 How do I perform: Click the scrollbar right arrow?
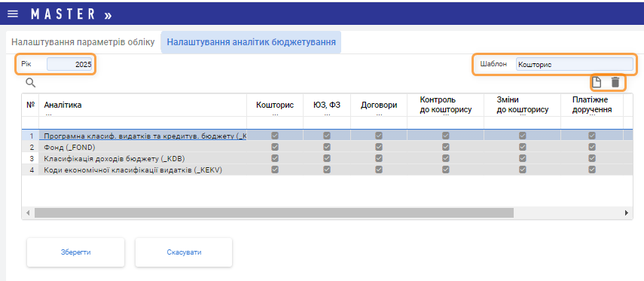click(x=627, y=212)
